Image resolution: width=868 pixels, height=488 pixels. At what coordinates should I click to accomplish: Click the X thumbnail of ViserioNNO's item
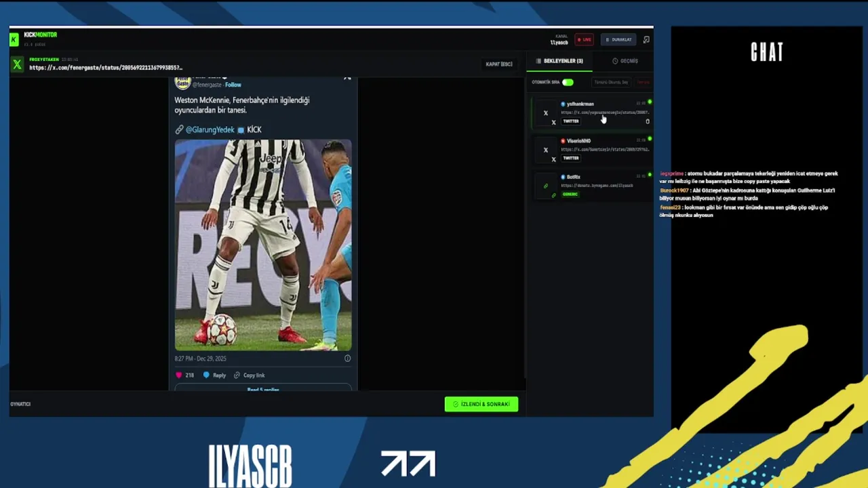(x=546, y=150)
